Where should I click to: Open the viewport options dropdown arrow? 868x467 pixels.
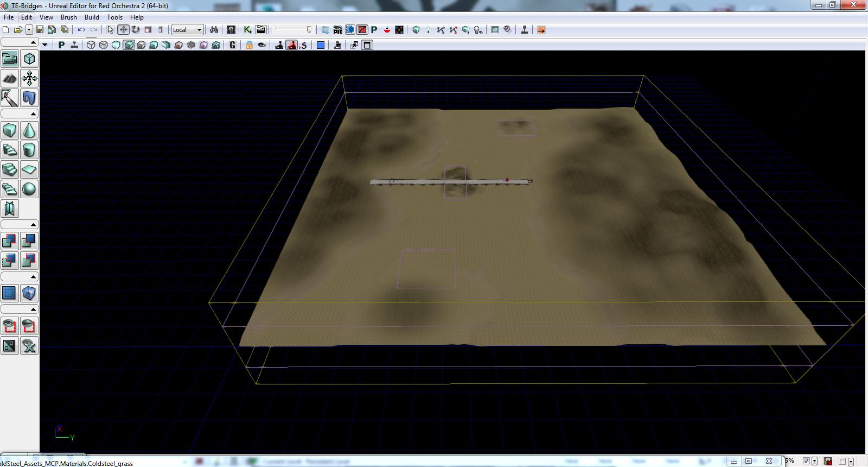45,45
